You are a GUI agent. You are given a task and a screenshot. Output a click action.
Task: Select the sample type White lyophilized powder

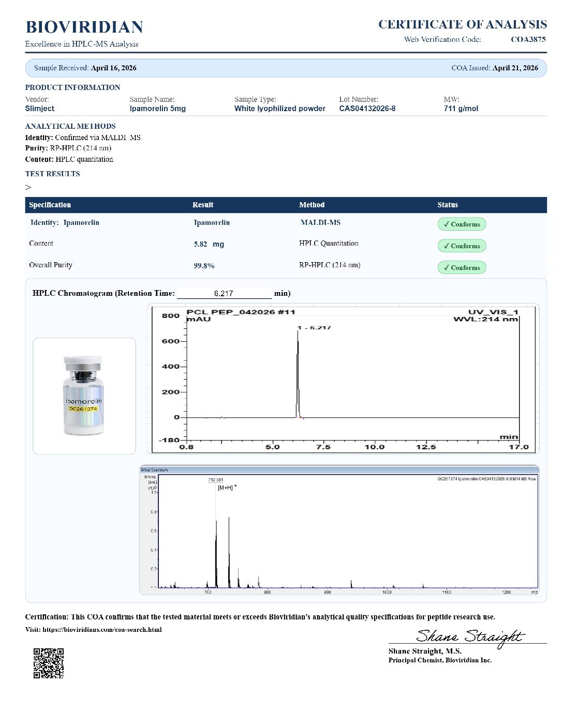click(x=280, y=109)
